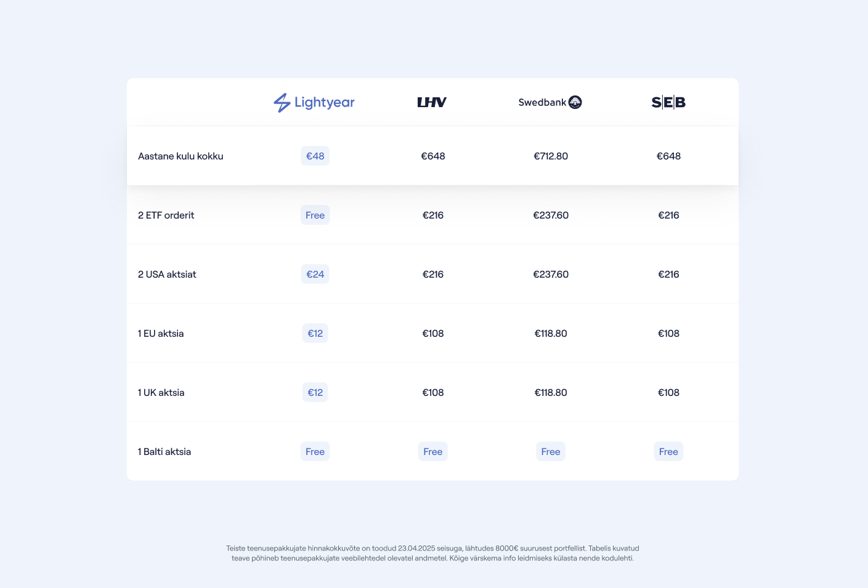This screenshot has height=588, width=868.
Task: Click Lightyear's €24 USA stocks badge
Action: (315, 275)
